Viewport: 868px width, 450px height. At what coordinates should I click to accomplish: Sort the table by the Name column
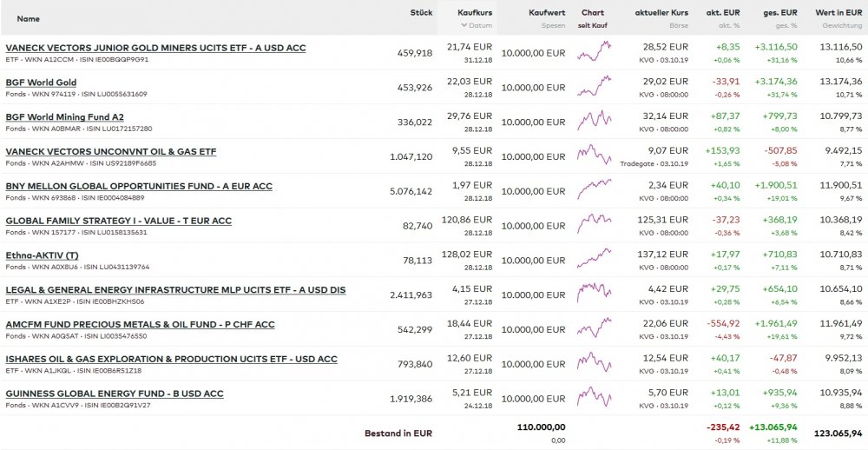[29, 17]
